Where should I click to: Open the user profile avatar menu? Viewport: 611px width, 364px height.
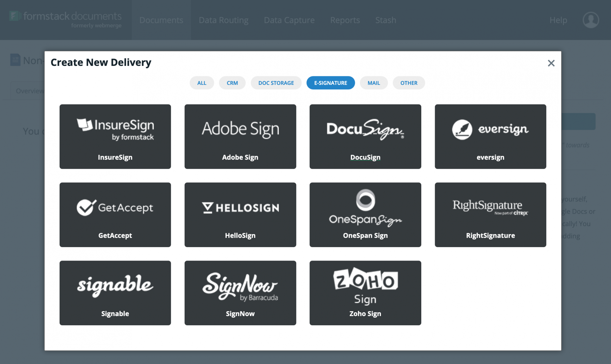click(x=591, y=20)
